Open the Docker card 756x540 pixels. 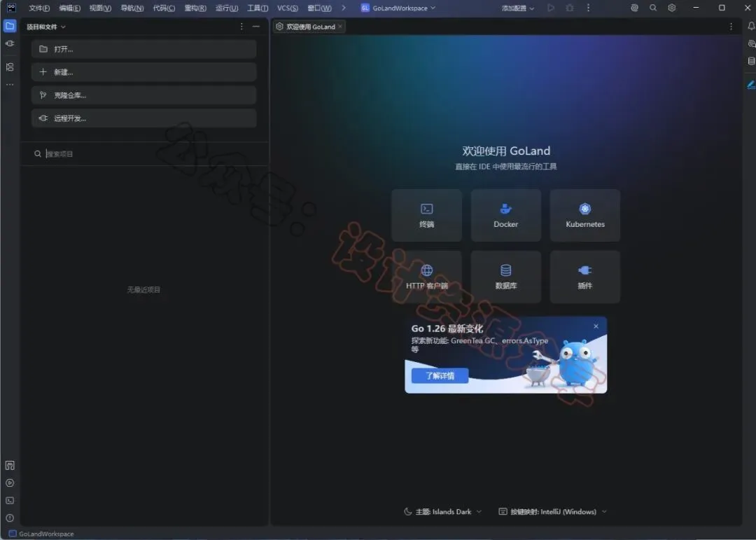point(506,215)
